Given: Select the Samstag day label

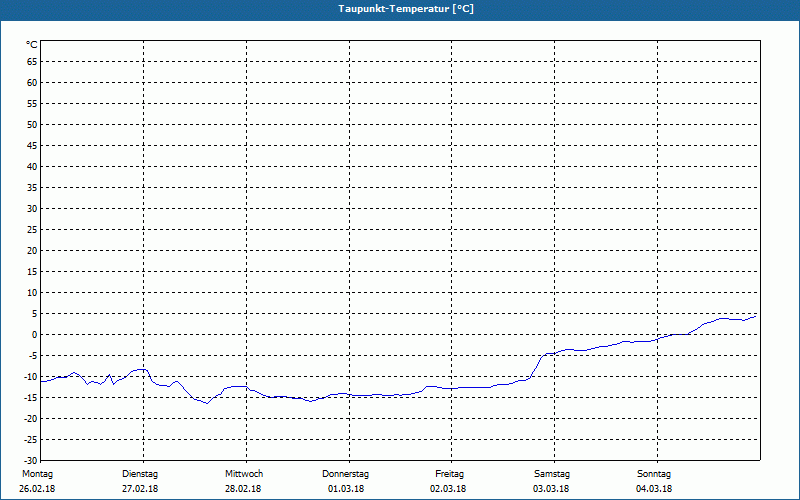Looking at the screenshot, I should (x=552, y=474).
